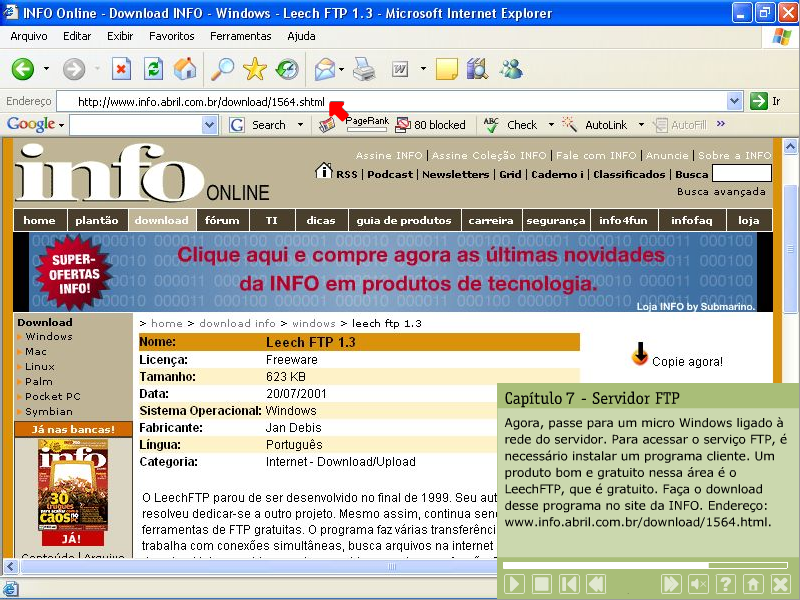This screenshot has width=800, height=600.
Task: Expand the address bar dropdown arrow
Action: (735, 101)
